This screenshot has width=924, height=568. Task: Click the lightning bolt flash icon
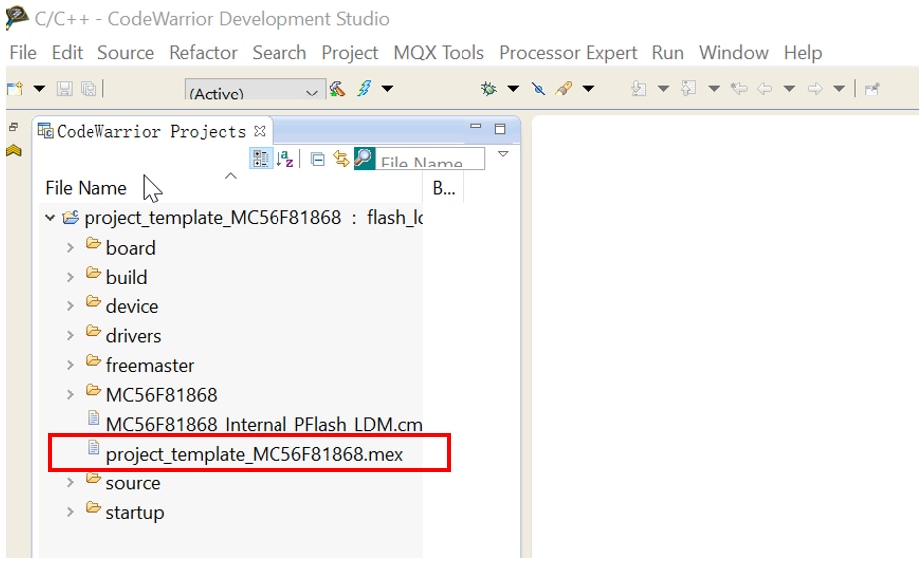[x=364, y=89]
